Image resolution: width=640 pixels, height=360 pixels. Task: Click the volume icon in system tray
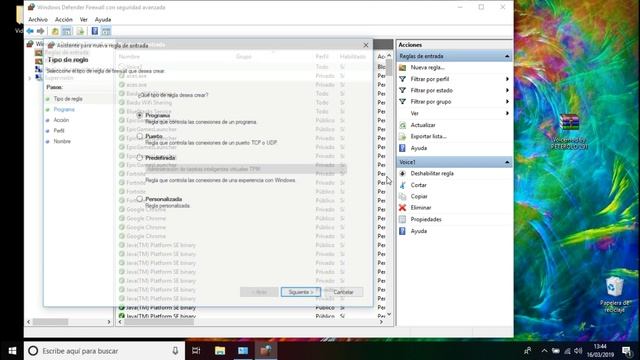[578, 351]
